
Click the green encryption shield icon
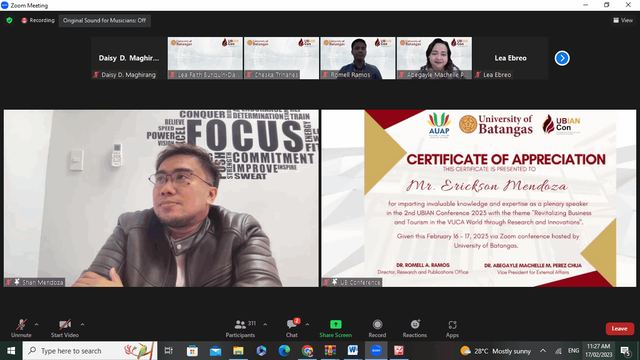point(9,20)
